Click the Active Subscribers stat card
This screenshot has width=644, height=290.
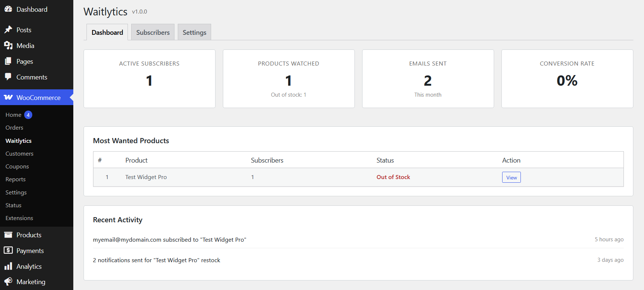coord(150,79)
